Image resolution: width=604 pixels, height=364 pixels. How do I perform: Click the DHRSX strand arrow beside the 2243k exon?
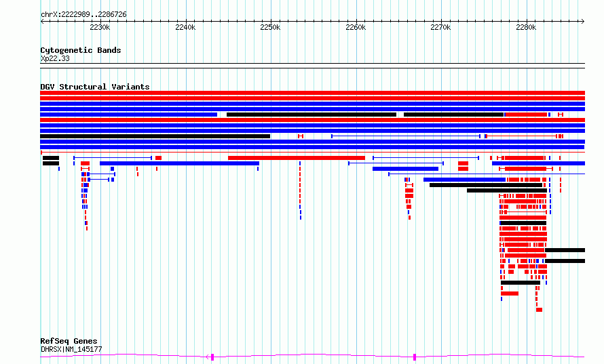click(x=208, y=357)
